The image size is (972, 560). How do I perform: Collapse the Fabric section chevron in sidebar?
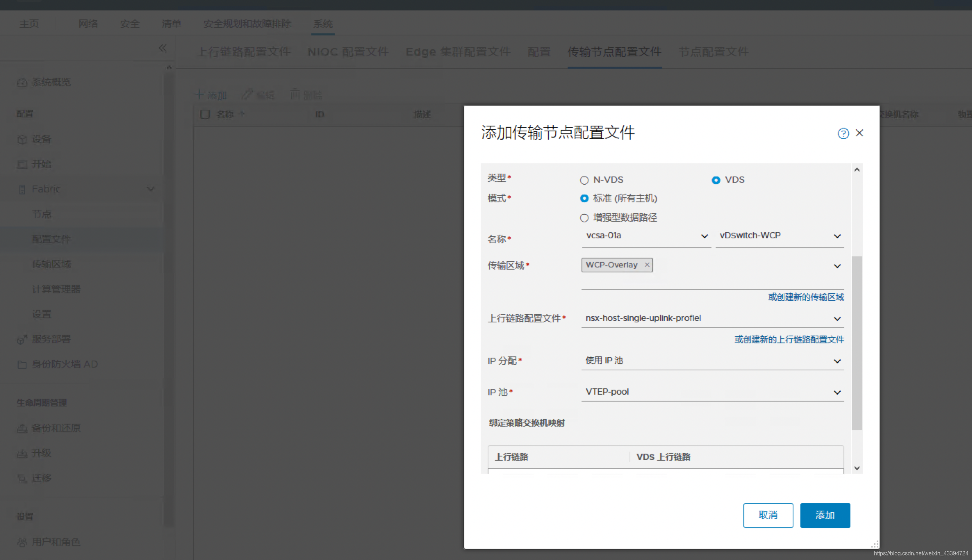point(151,189)
